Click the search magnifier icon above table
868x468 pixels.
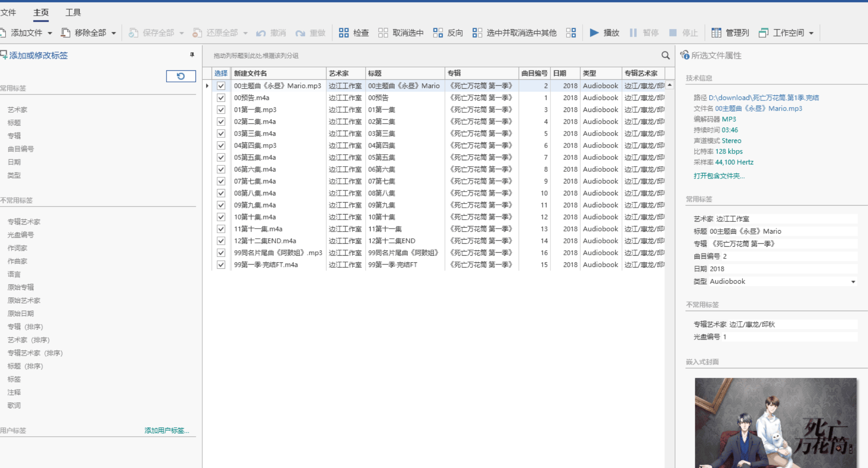[x=665, y=55]
